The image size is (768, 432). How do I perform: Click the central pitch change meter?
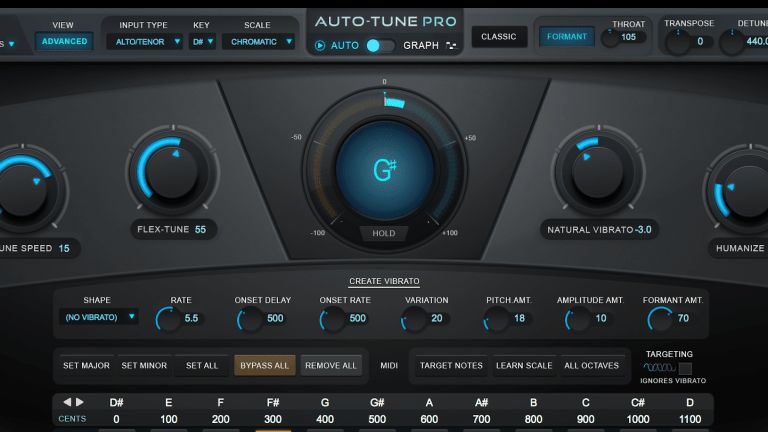(383, 169)
